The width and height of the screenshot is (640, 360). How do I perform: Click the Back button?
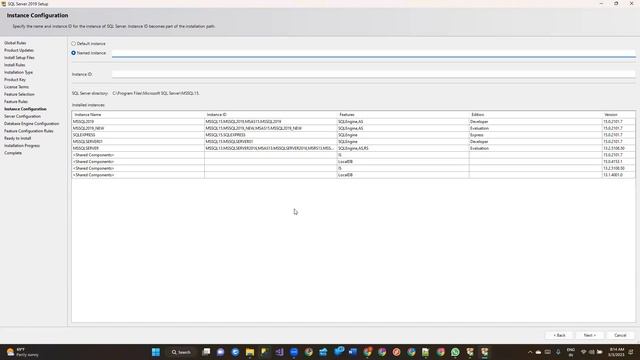(x=559, y=335)
